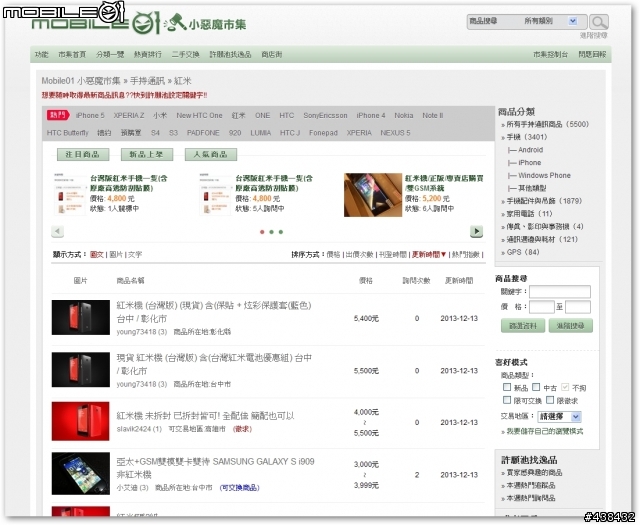640x525 pixels.
Task: Go to 市集首頁 in nav bar
Action: tap(72, 54)
